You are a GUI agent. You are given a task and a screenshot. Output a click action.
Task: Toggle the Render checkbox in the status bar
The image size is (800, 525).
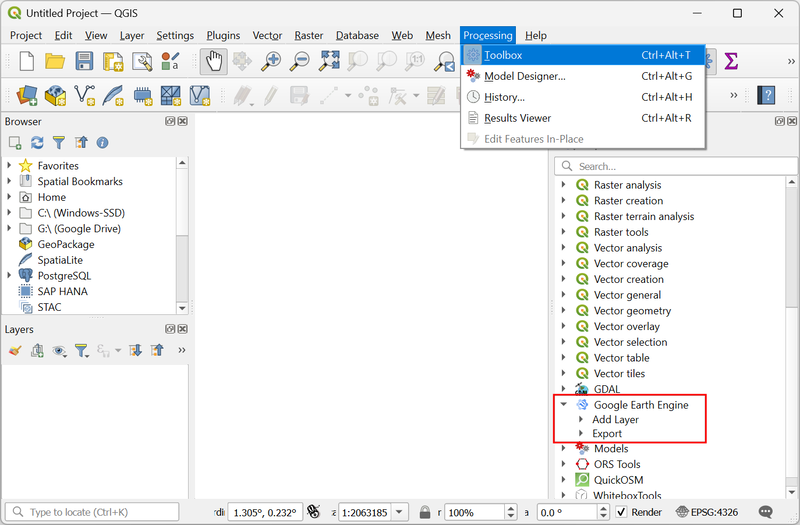coord(621,512)
